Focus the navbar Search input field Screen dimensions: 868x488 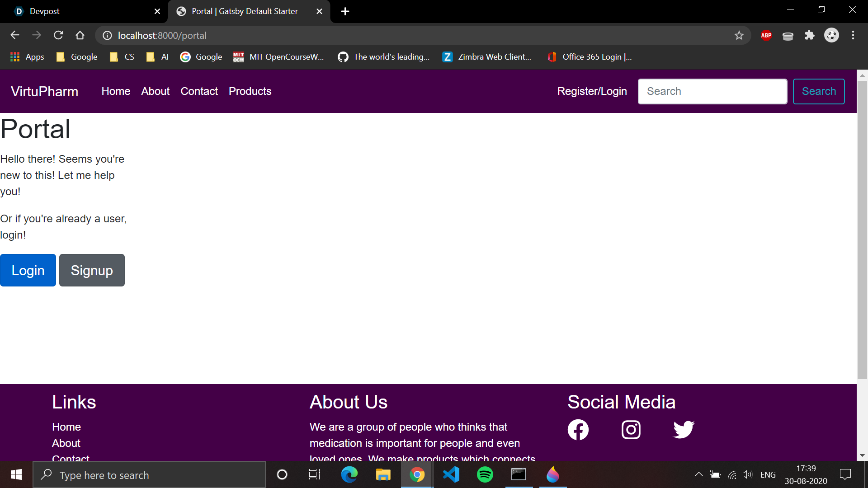[712, 91]
